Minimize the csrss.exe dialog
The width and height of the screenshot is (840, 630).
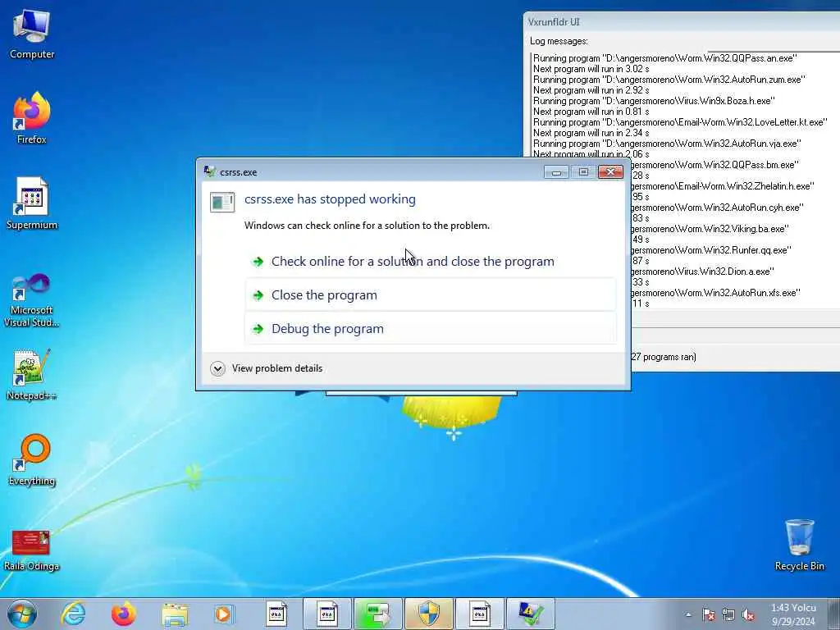click(x=556, y=171)
